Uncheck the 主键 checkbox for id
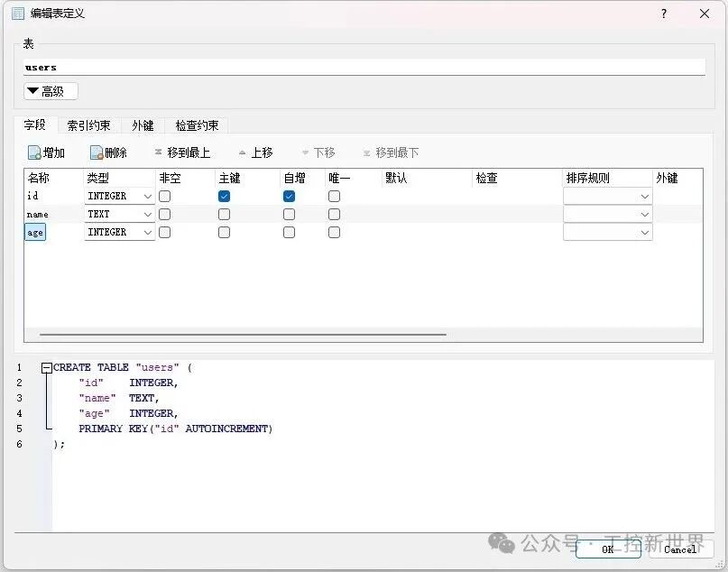Image resolution: width=728 pixels, height=572 pixels. (x=224, y=196)
